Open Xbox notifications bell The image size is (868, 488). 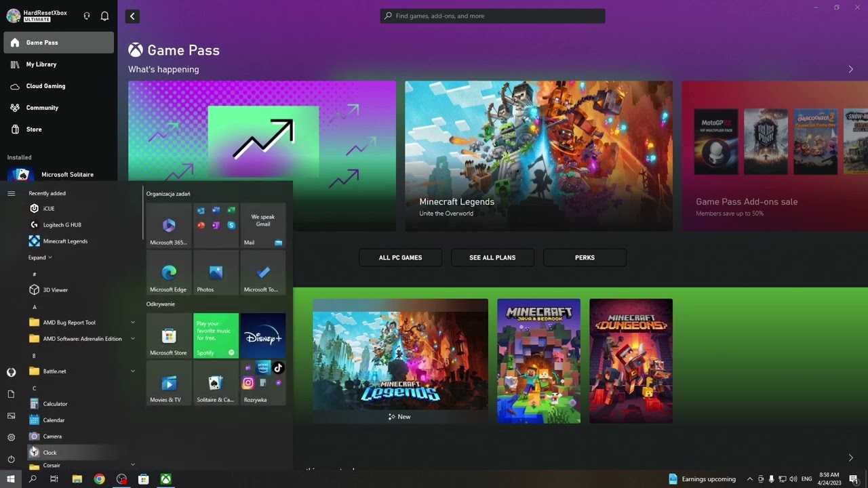tap(104, 16)
